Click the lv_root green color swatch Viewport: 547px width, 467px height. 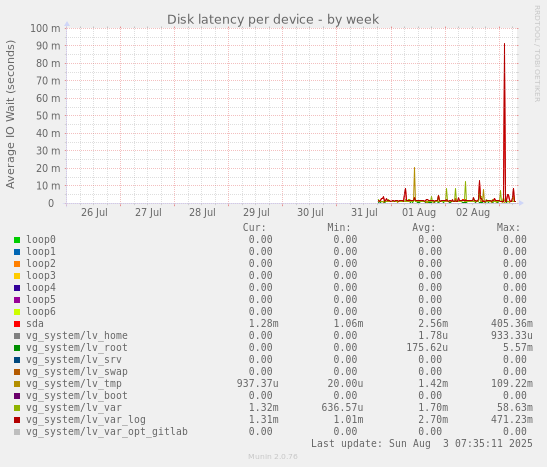coord(17,348)
